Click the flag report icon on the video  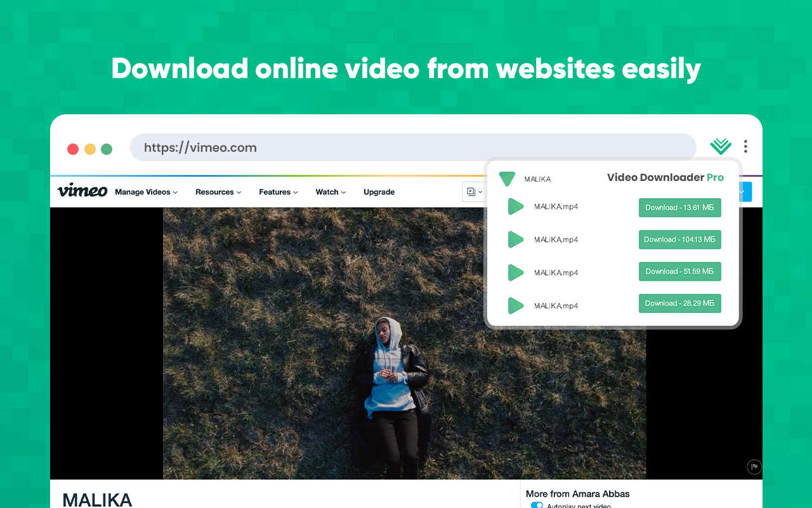pos(754,467)
